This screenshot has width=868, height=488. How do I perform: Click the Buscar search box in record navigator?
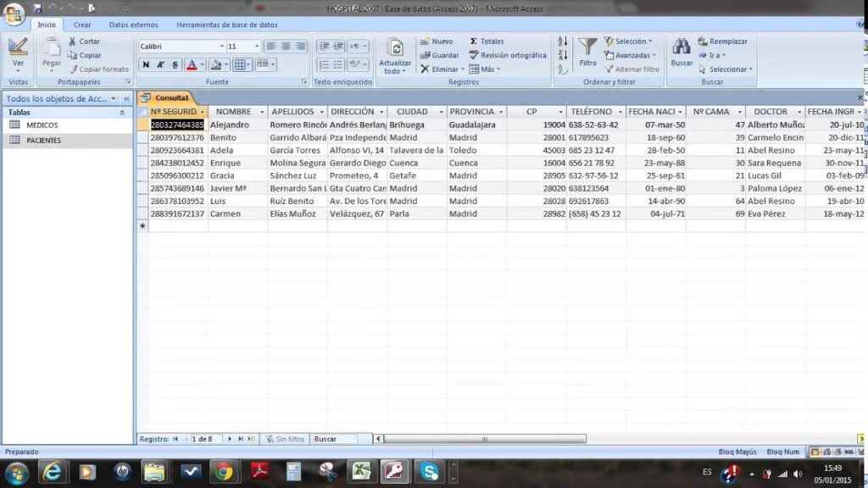tap(341, 439)
